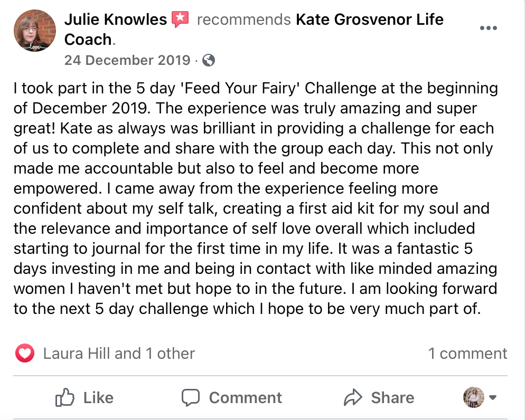Image resolution: width=525 pixels, height=420 pixels.
Task: View the 1 comment link
Action: [x=467, y=354]
